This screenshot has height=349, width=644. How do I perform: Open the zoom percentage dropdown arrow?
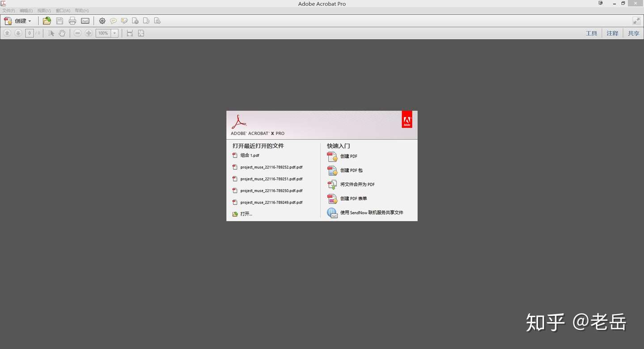114,33
